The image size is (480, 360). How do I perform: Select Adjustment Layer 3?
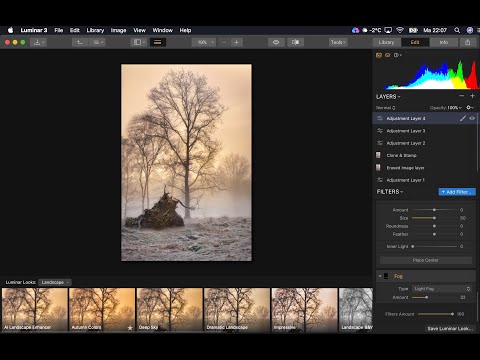[x=425, y=131]
